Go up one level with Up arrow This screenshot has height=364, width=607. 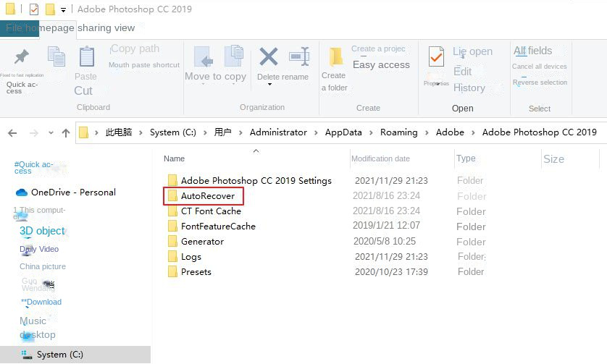pyautogui.click(x=66, y=133)
